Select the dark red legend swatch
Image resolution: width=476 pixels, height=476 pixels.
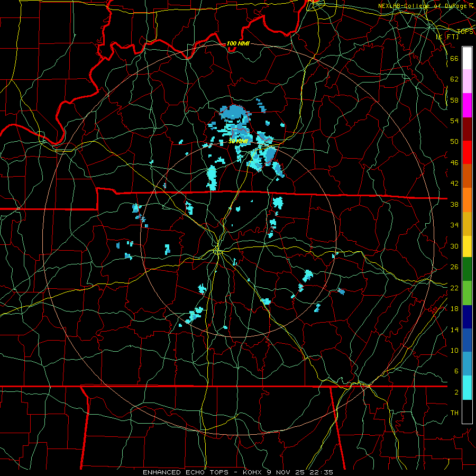467,129
